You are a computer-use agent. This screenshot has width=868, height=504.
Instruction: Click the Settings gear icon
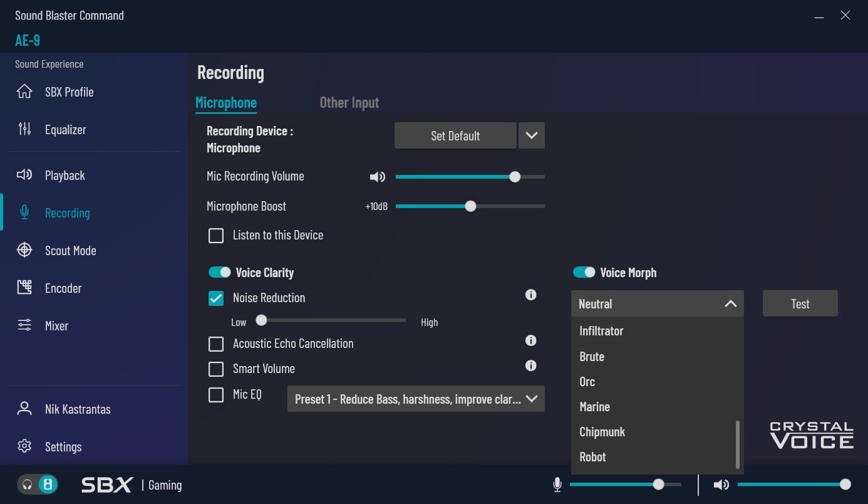click(24, 446)
